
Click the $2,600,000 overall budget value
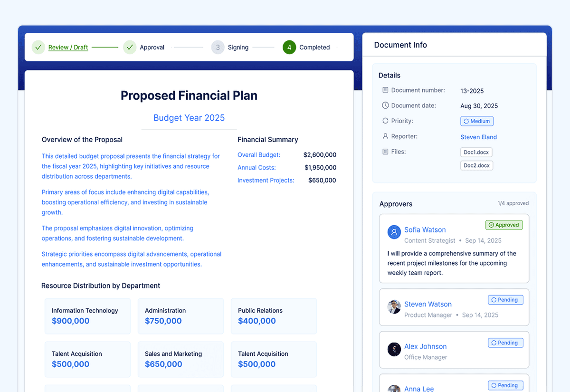[x=320, y=155]
